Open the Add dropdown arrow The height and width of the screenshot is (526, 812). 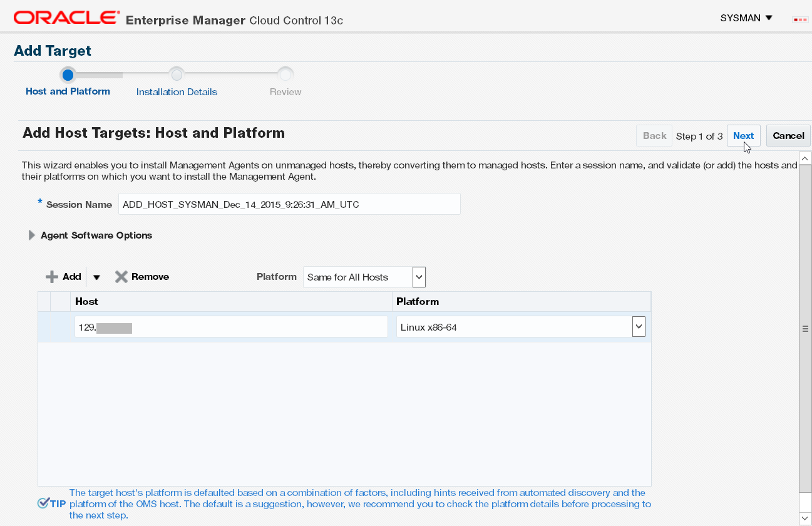click(96, 277)
